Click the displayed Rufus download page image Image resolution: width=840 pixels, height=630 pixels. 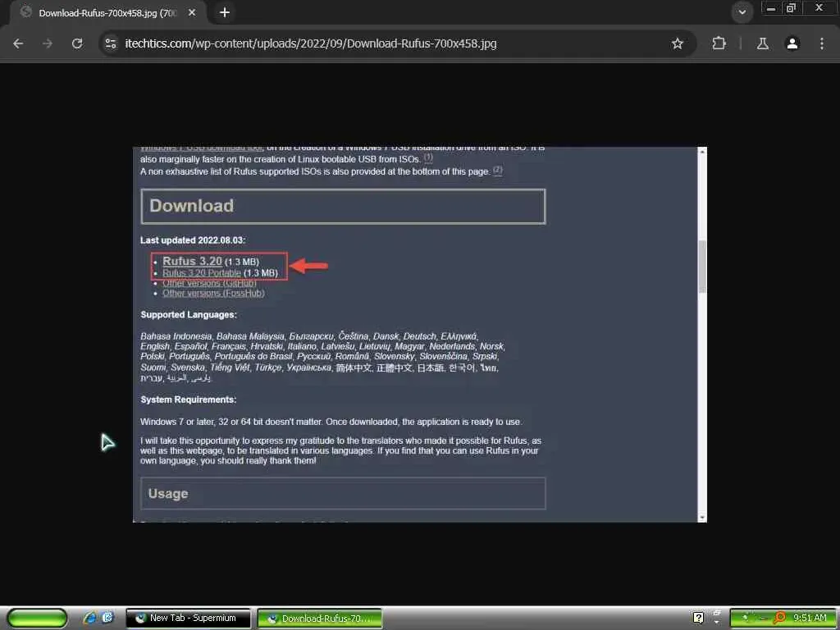[x=419, y=335]
